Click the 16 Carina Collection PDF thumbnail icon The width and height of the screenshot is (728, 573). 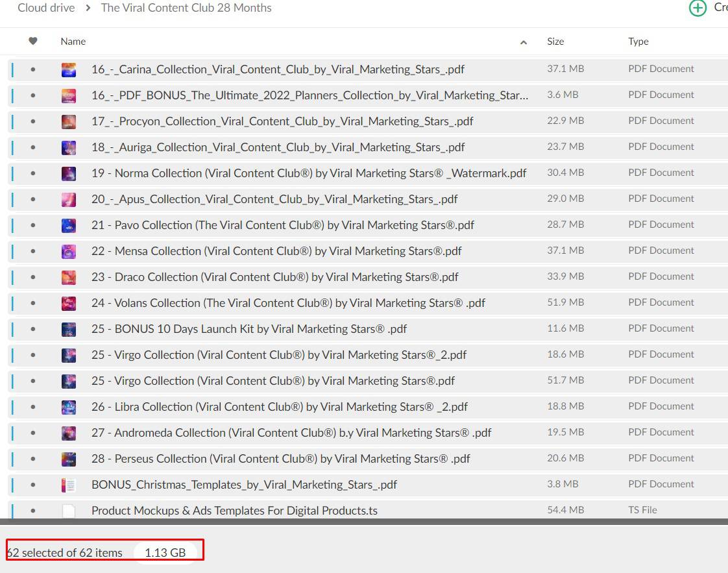point(69,69)
